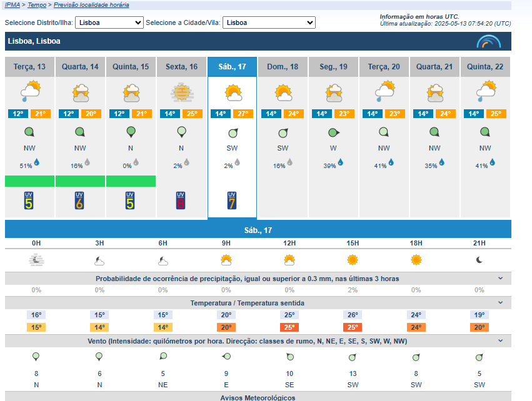Click the wind speed value 13
This screenshot has height=401, width=532.
(353, 374)
